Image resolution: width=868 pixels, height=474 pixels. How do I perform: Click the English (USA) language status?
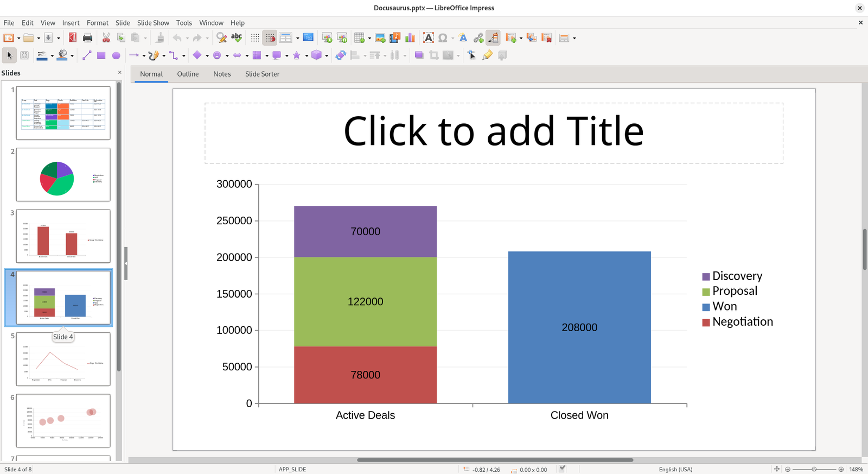[675, 469]
